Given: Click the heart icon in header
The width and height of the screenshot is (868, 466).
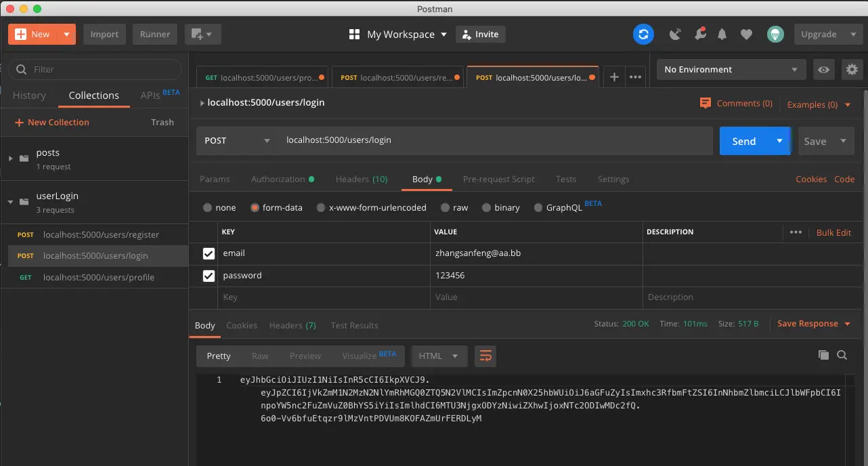Looking at the screenshot, I should click(x=746, y=35).
